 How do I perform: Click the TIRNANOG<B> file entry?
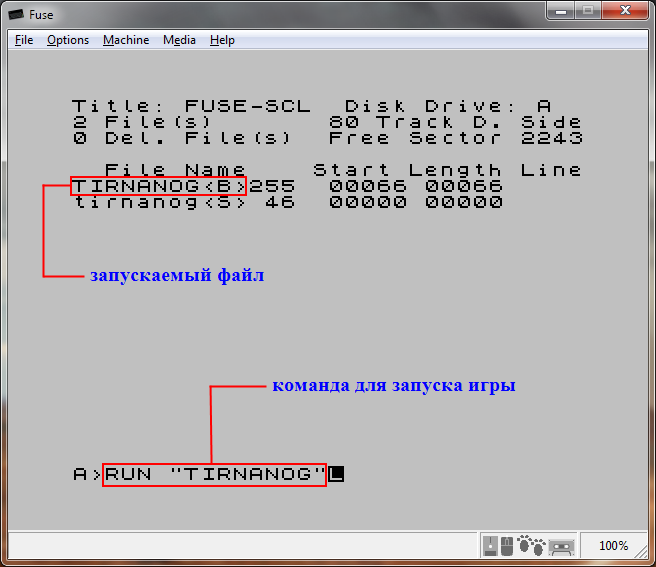pyautogui.click(x=159, y=186)
